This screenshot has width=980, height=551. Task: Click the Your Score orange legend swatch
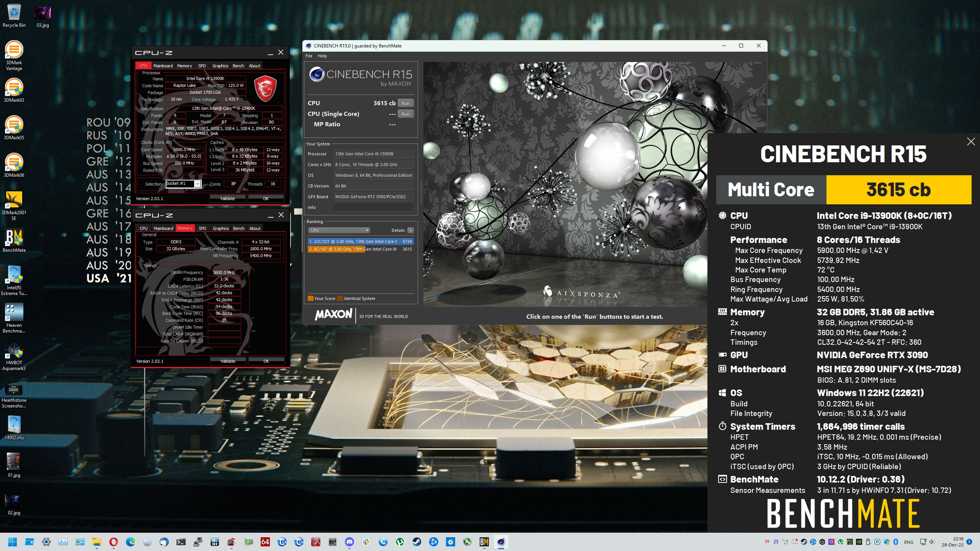[310, 298]
